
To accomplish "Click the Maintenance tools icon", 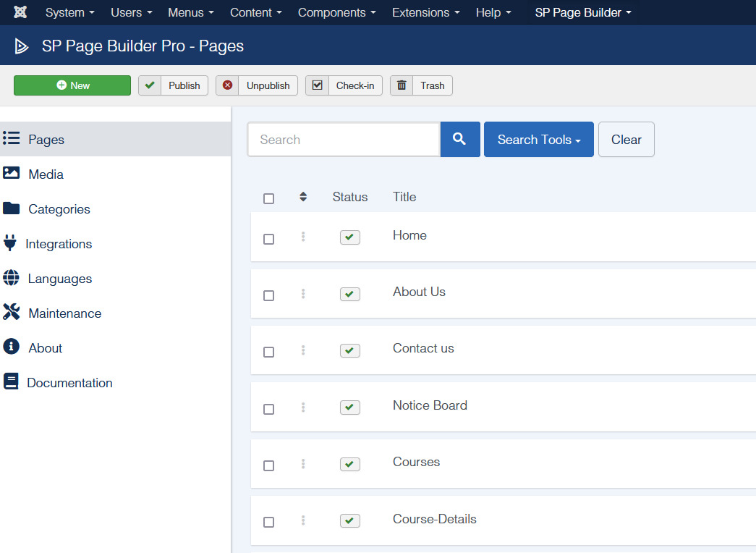I will tap(12, 313).
